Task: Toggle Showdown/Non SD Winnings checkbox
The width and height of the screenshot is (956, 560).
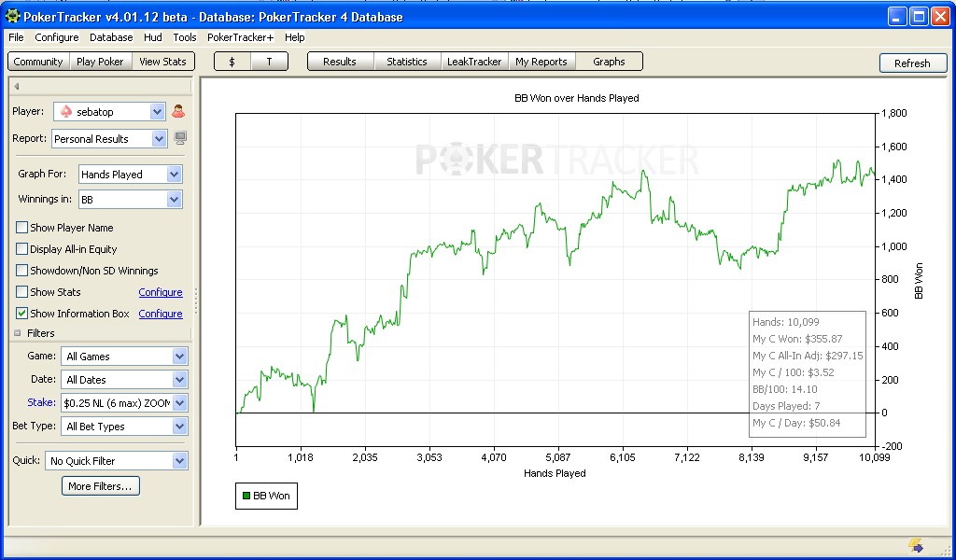Action: tap(22, 270)
